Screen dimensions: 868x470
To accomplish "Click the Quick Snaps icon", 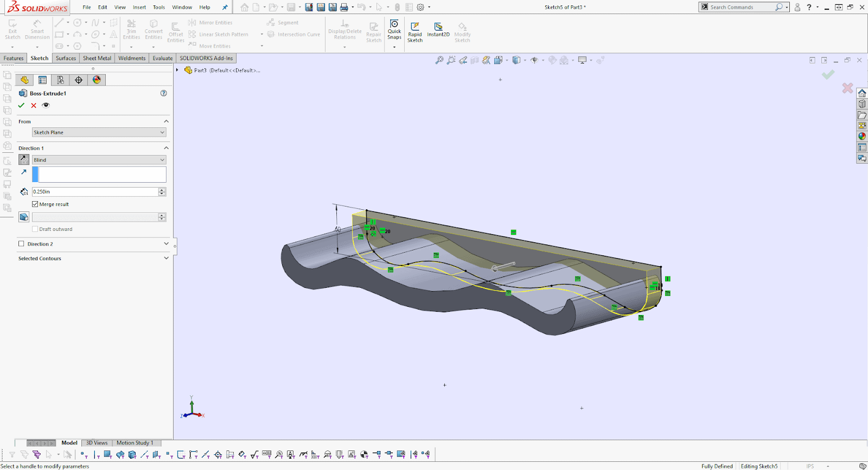I will (394, 30).
